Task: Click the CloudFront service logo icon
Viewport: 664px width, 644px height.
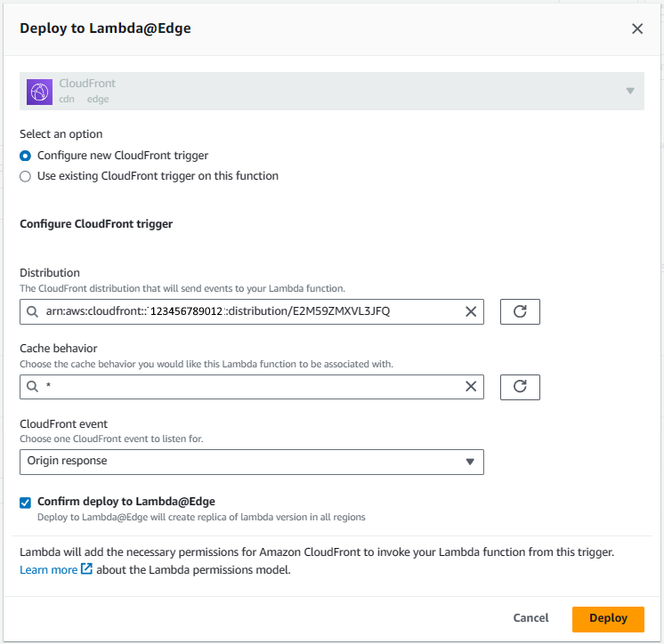Action: tap(39, 92)
